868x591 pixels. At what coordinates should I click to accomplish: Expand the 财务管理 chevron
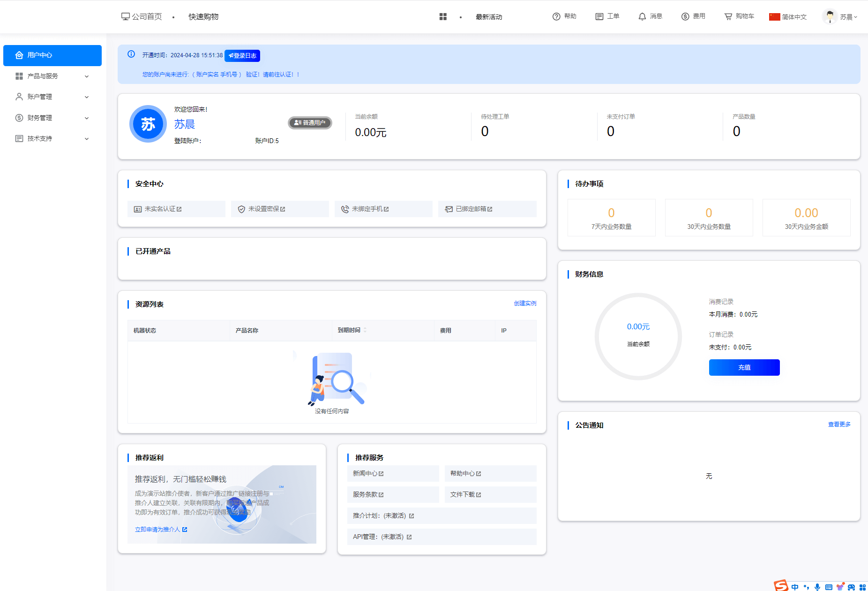tap(87, 118)
